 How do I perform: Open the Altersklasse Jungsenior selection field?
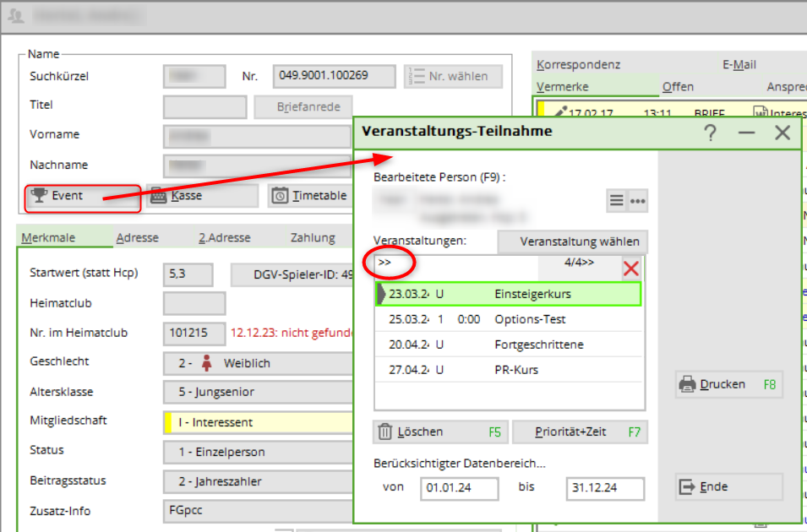pos(258,393)
